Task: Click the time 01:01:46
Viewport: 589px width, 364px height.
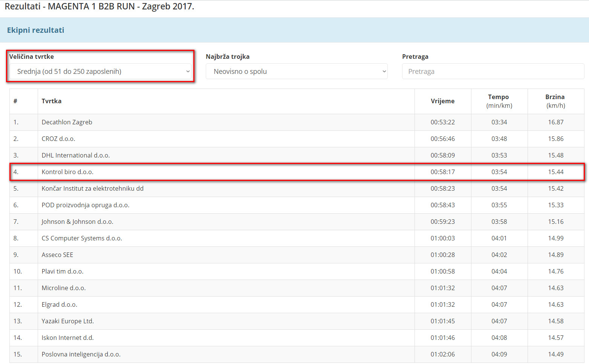Action: click(443, 338)
